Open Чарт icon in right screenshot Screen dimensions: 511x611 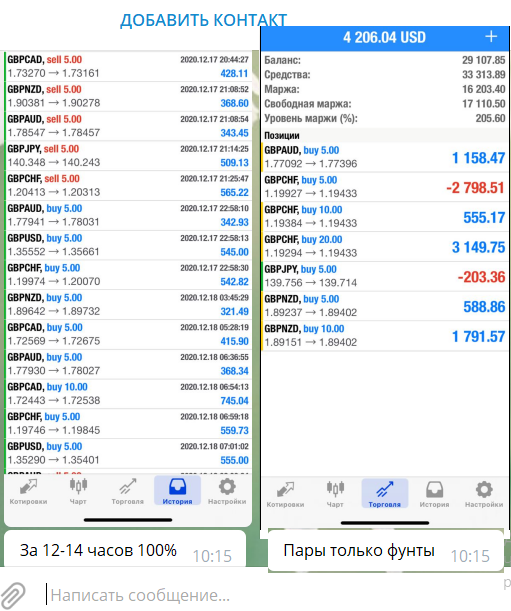(x=335, y=494)
